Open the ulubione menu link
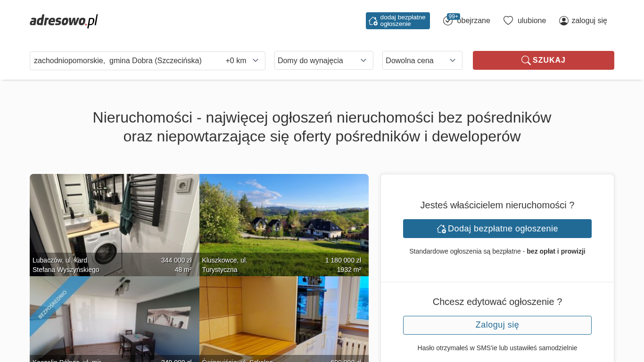 click(531, 21)
